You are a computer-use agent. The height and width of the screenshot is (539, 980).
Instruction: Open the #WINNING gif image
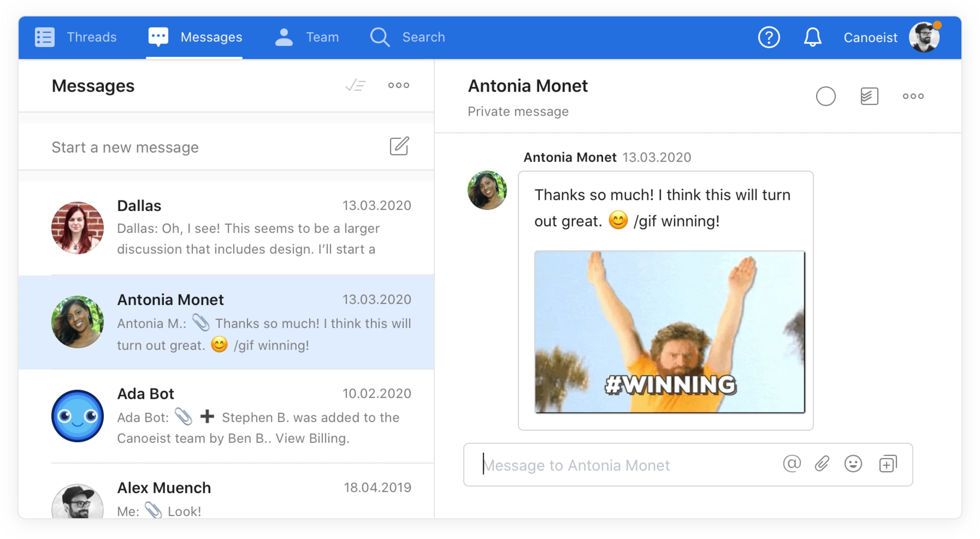click(x=670, y=332)
